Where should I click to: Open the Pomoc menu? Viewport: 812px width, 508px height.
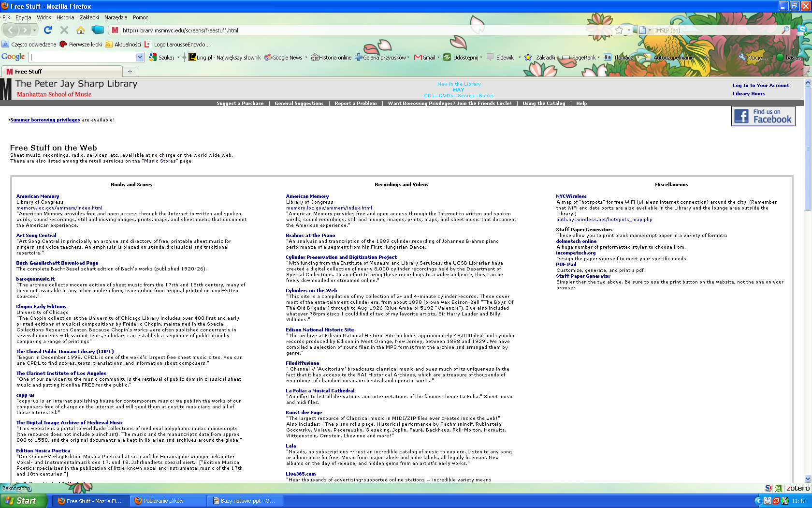point(141,17)
